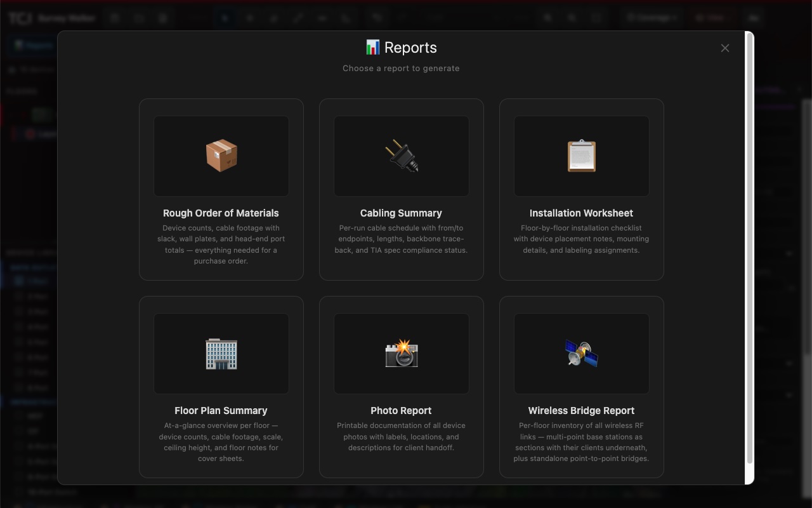The width and height of the screenshot is (812, 508).
Task: Click the electrical plug icon
Action: (x=402, y=156)
